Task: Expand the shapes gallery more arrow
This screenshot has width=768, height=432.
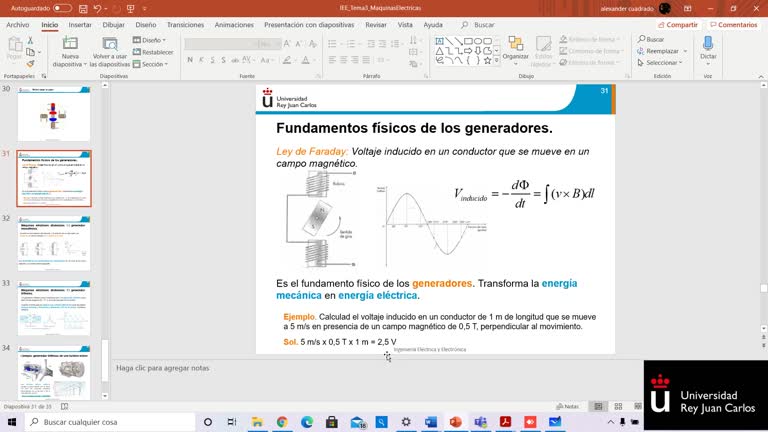Action: pos(497,61)
